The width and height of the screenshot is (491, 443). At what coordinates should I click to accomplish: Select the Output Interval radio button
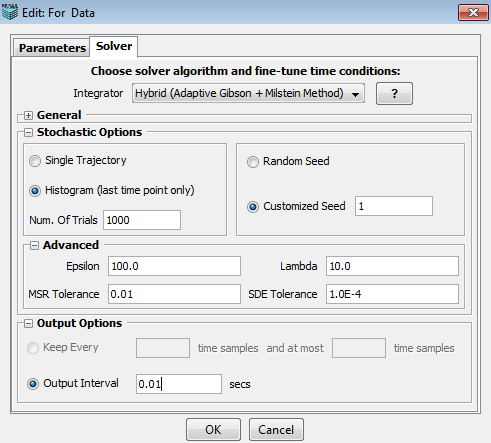pos(33,384)
